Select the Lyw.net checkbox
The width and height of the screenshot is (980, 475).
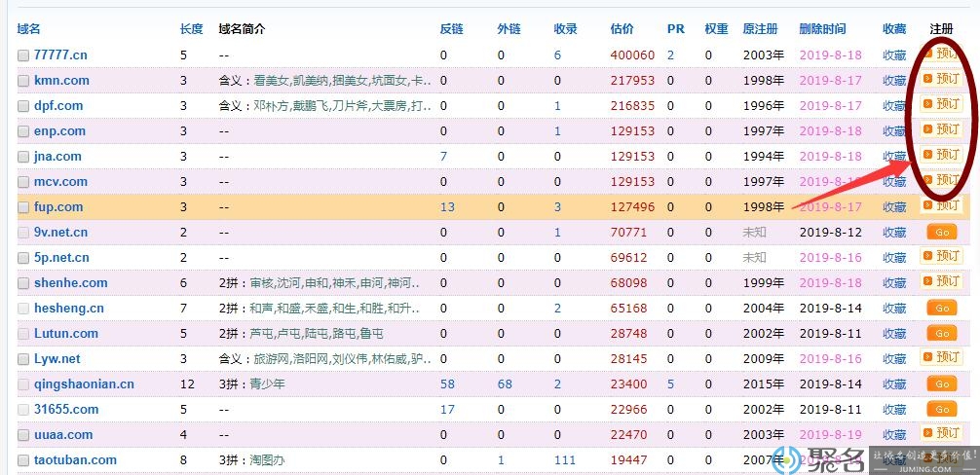[23, 359]
